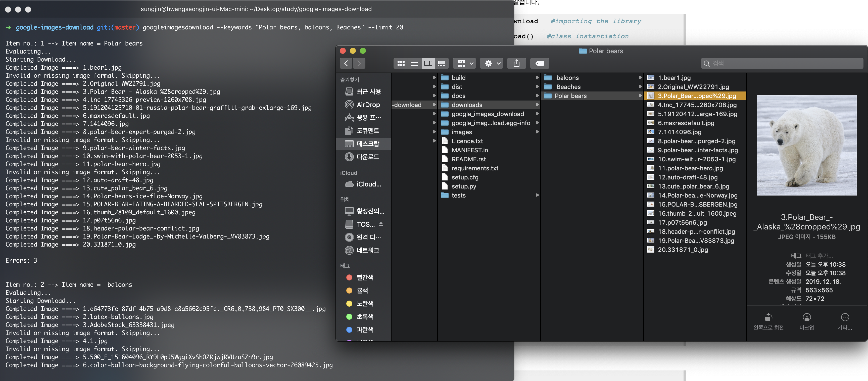
Task: Expand the docs folder arrow
Action: (538, 96)
